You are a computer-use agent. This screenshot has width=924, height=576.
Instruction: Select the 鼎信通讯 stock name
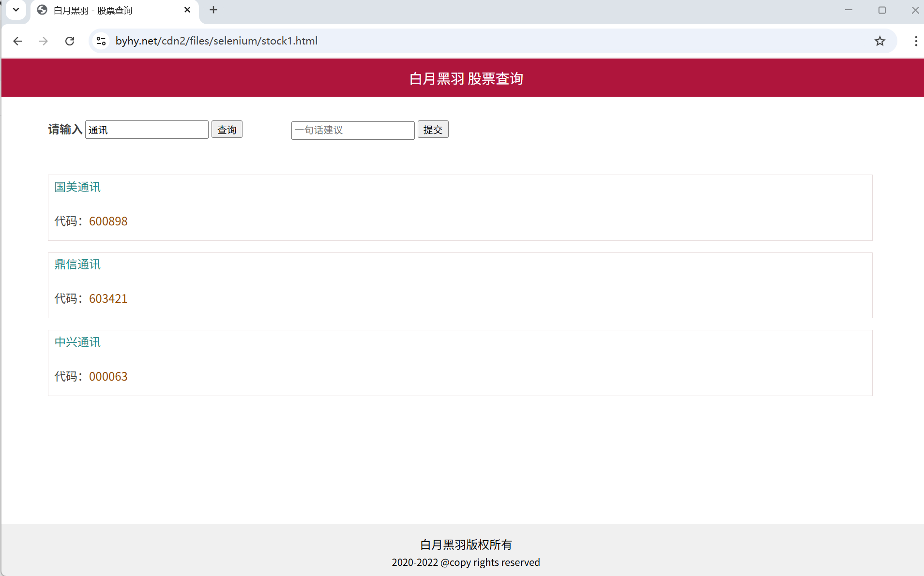pos(77,265)
